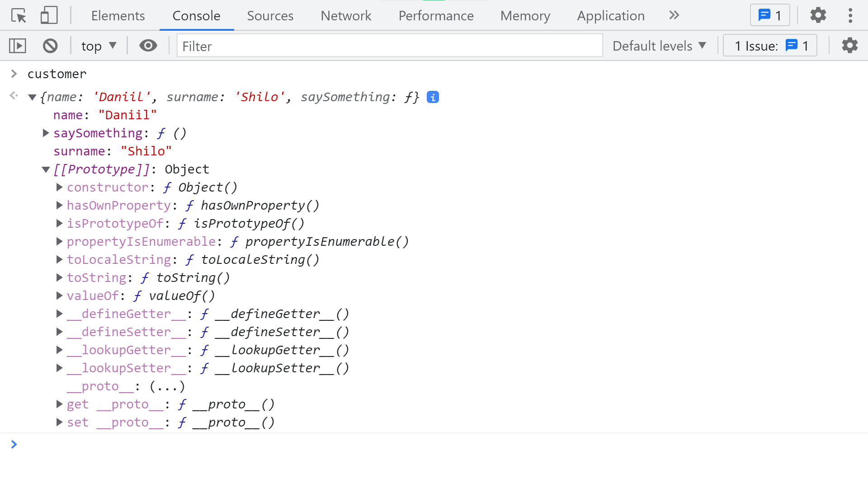Toggle the device toolbar icon

tap(49, 16)
